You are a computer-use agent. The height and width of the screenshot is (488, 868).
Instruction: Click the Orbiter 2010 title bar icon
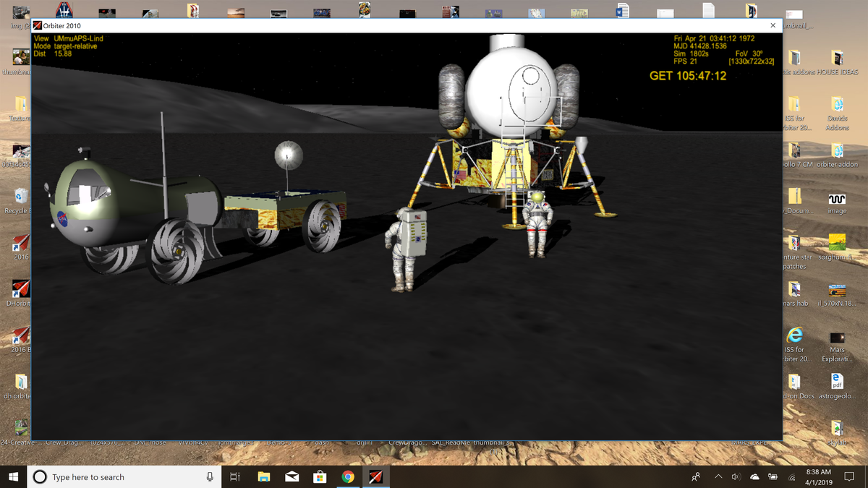pyautogui.click(x=38, y=26)
